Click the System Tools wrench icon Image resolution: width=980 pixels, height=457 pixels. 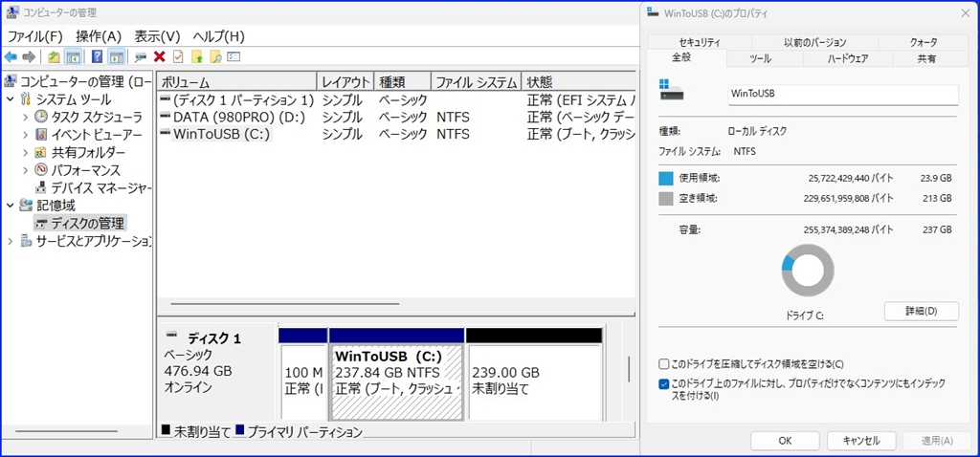26,99
